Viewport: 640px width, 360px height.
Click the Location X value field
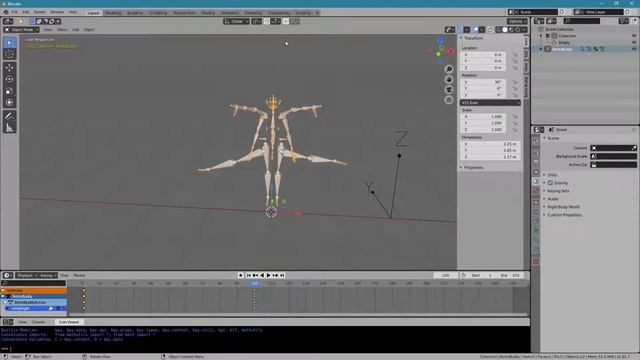tap(484, 55)
